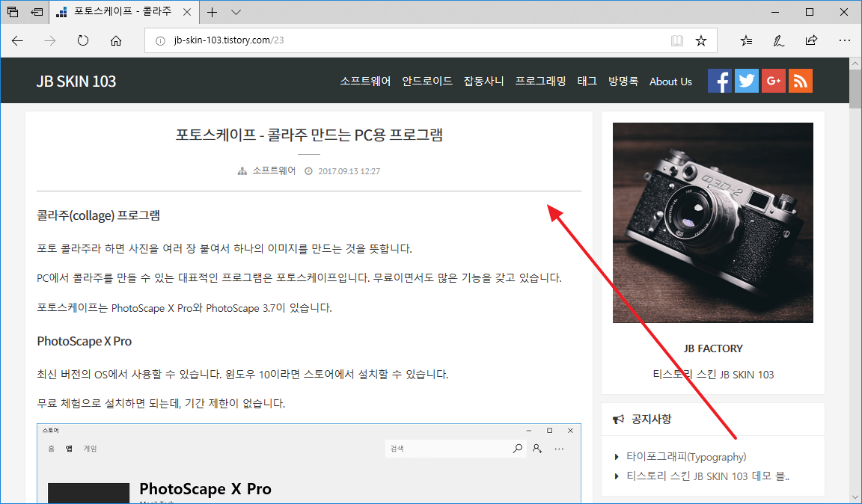Viewport: 862px width, 504px height.
Task: Click the 티스토리 스킨 JB SKIN 103 sidebar description
Action: point(713,375)
